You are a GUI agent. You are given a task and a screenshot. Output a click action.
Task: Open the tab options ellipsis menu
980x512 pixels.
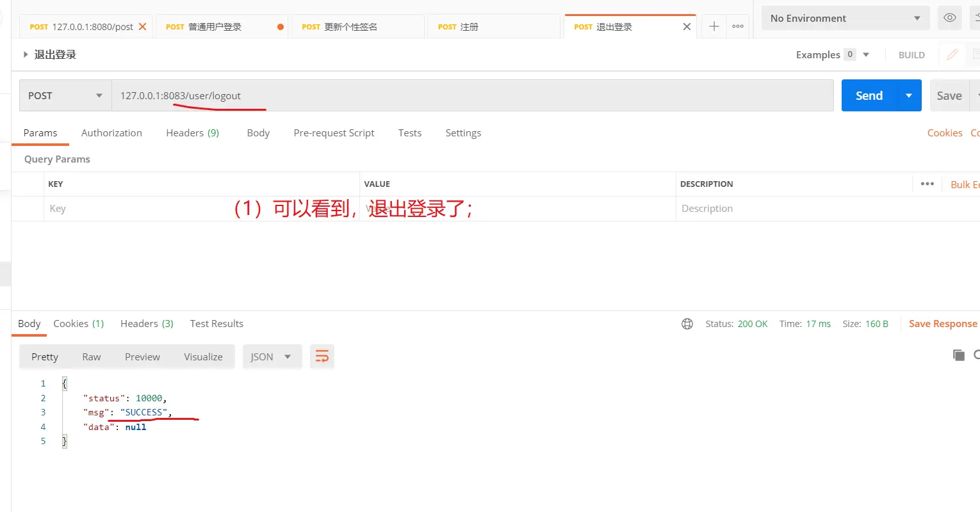click(x=738, y=26)
